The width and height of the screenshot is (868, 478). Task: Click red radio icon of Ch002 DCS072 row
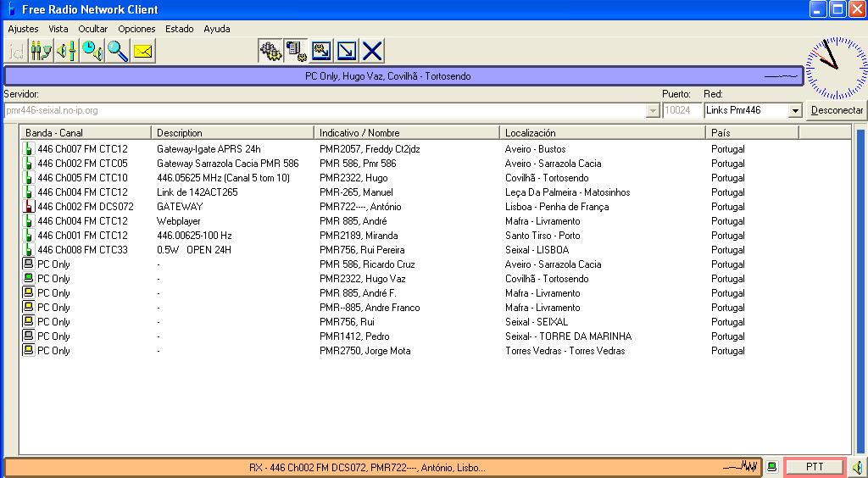(x=28, y=206)
